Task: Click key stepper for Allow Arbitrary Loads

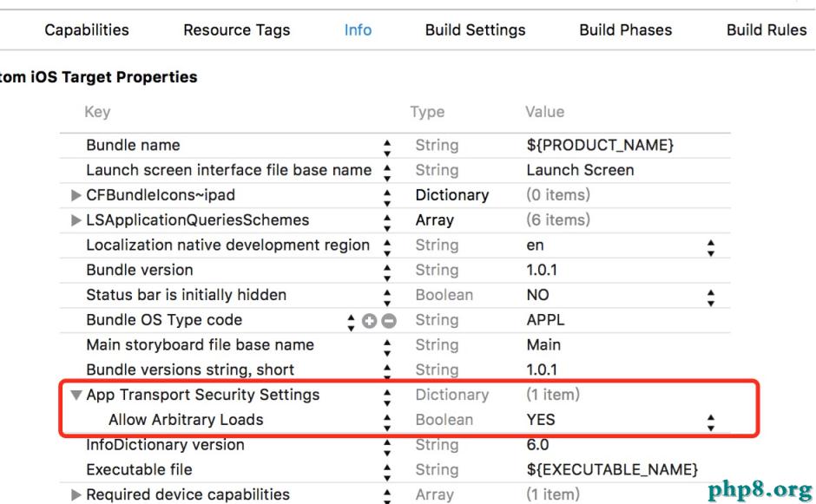Action: click(387, 421)
